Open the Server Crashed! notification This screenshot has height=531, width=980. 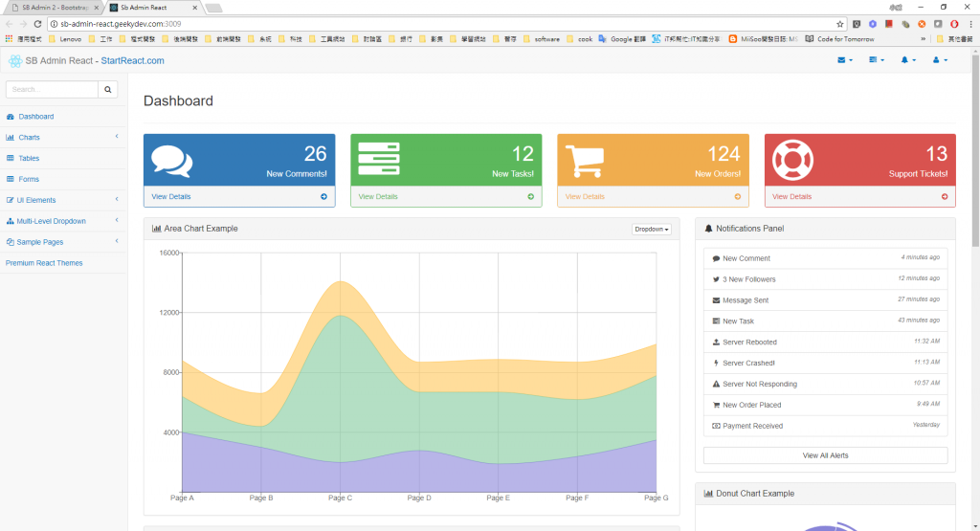point(825,363)
